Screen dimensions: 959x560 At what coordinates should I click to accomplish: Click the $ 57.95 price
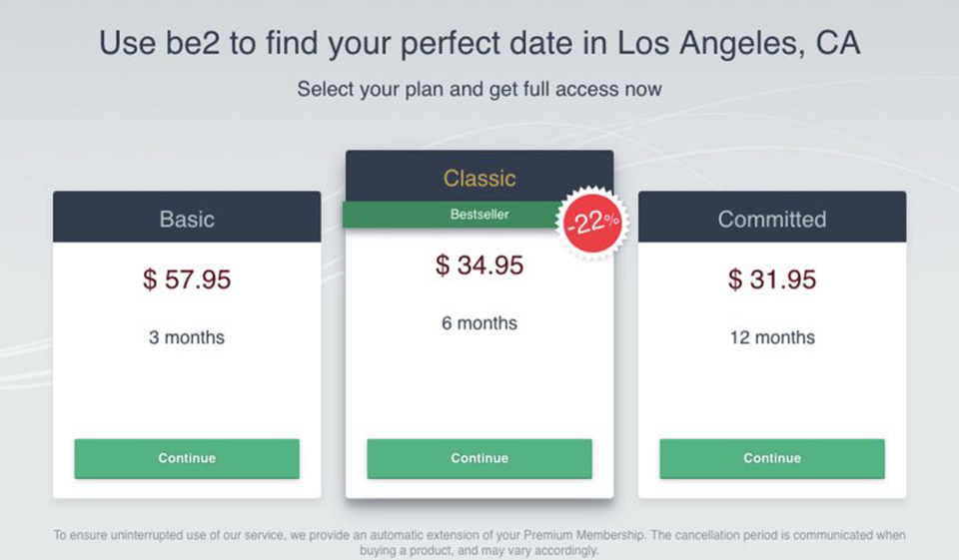pos(187,280)
